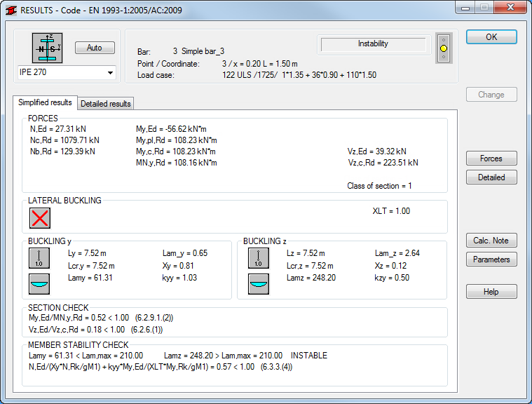Click the kzy = 0.50 value
This screenshot has height=404, width=532.
pyautogui.click(x=392, y=278)
